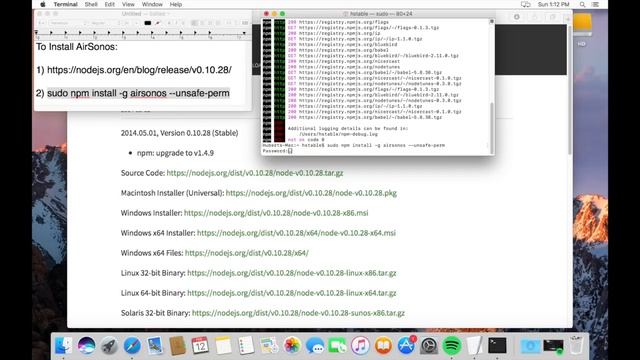Open TextEdit icon in the Dock
640x360 pixels.
coord(474,346)
